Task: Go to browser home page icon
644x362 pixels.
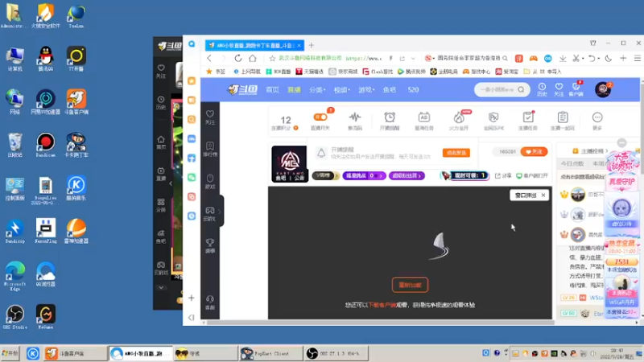Action: tap(253, 58)
